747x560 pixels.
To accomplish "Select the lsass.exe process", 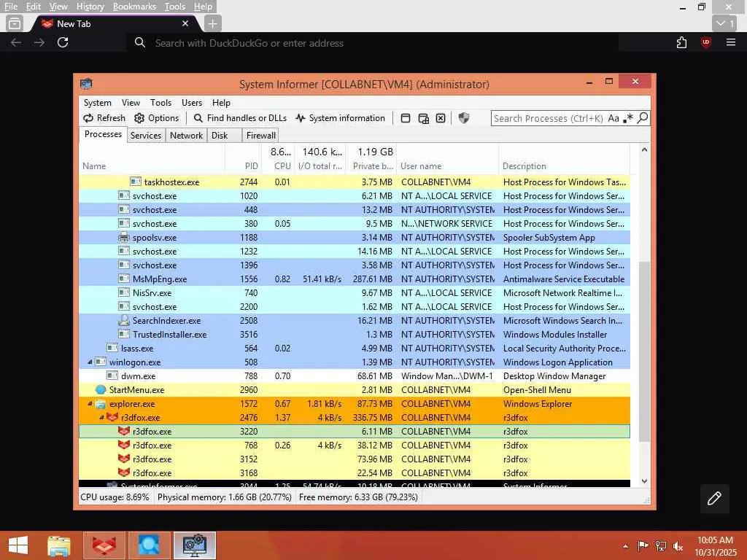I will coord(355,349).
